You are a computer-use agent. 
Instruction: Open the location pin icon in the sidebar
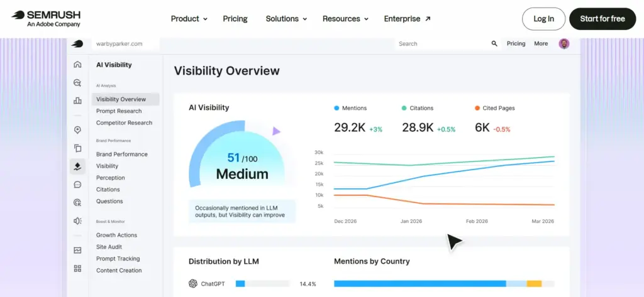click(x=77, y=130)
